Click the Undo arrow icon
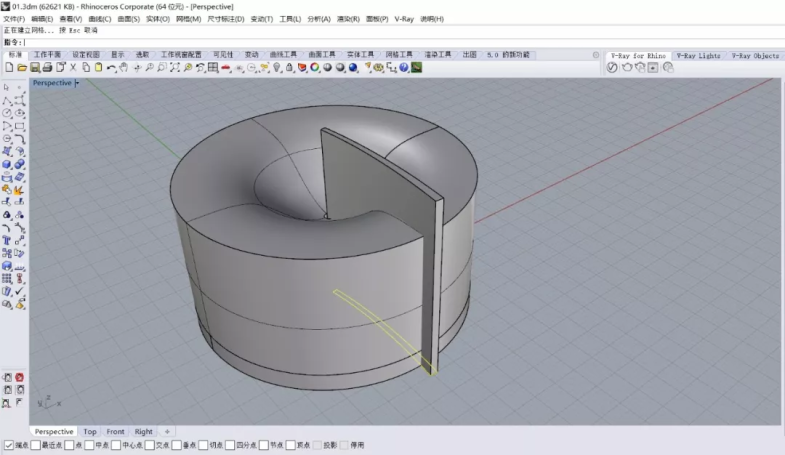The width and height of the screenshot is (785, 455). coord(111,68)
